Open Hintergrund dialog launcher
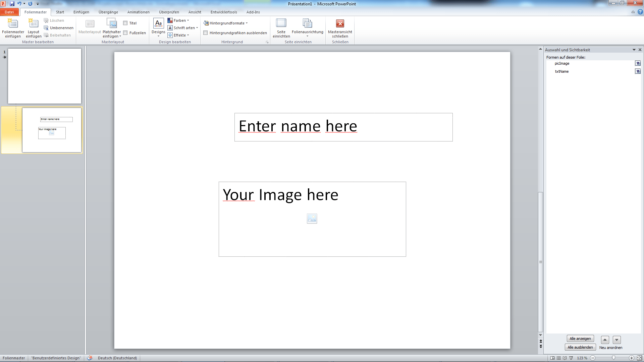This screenshot has height=362, width=644. point(267,42)
